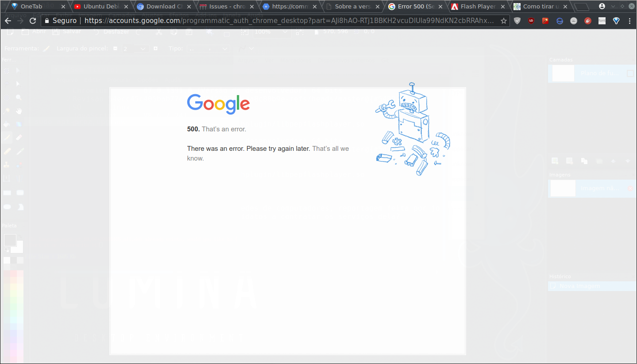
Task: Select the Clone Stamp tool in Pinta
Action: tap(7, 165)
